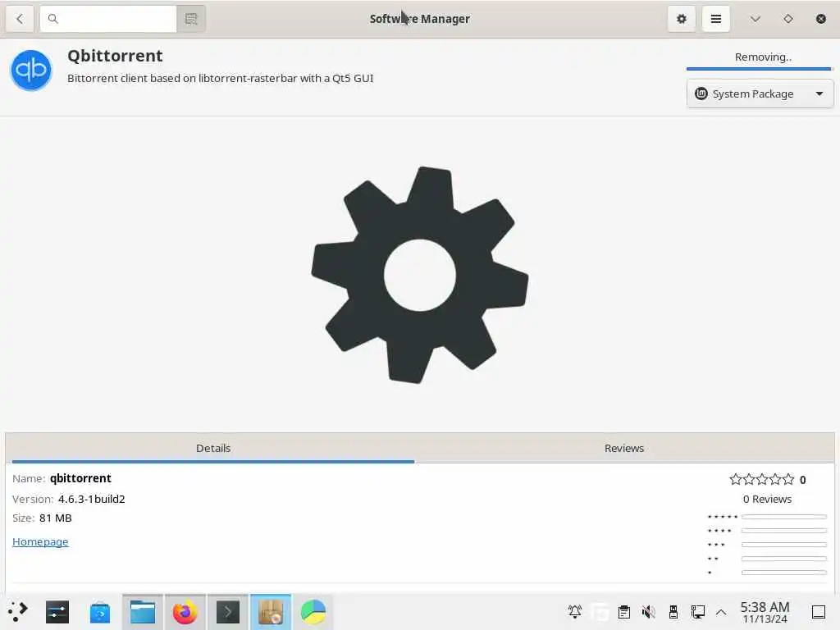Toggle search-in-description icon beside search field

[191, 19]
